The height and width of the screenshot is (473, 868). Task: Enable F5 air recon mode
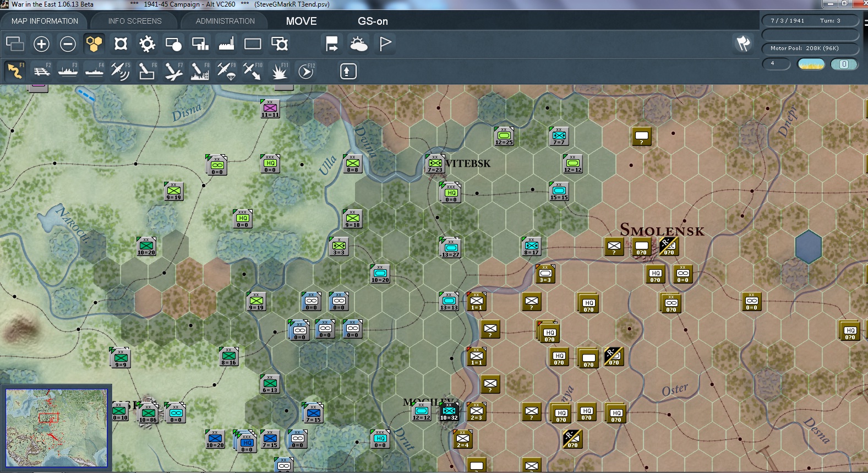[121, 71]
